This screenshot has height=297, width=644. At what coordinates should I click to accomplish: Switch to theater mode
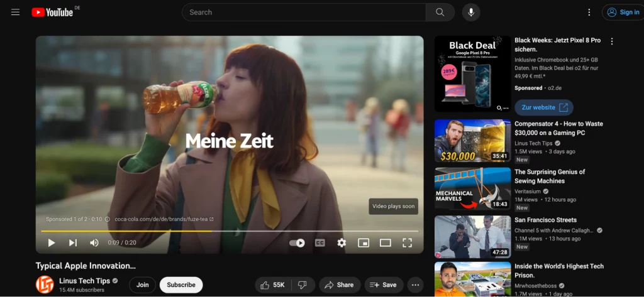386,243
